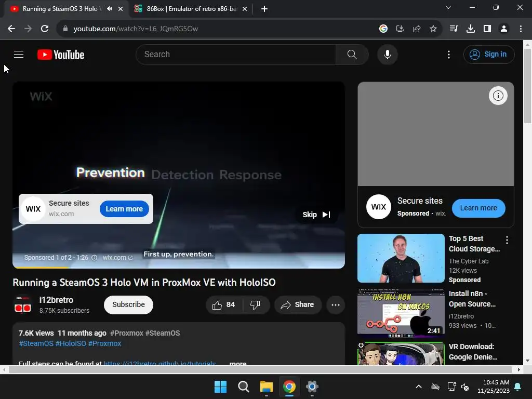Open the Install n8n video thumbnail
The height and width of the screenshot is (399, 532).
[x=401, y=313]
